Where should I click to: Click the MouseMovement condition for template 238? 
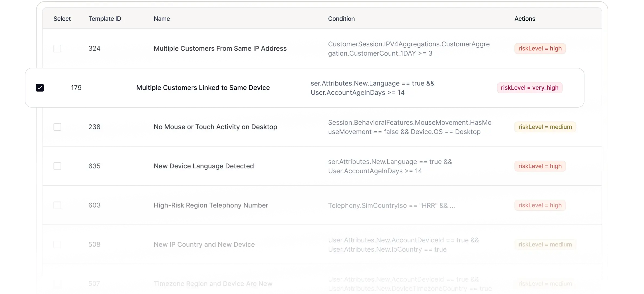[x=409, y=127]
